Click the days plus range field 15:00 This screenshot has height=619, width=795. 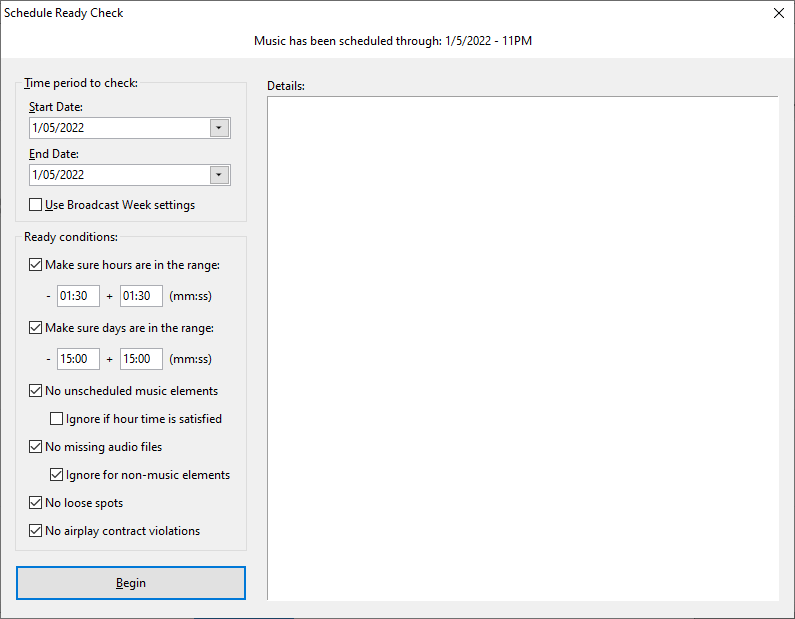pyautogui.click(x=141, y=359)
